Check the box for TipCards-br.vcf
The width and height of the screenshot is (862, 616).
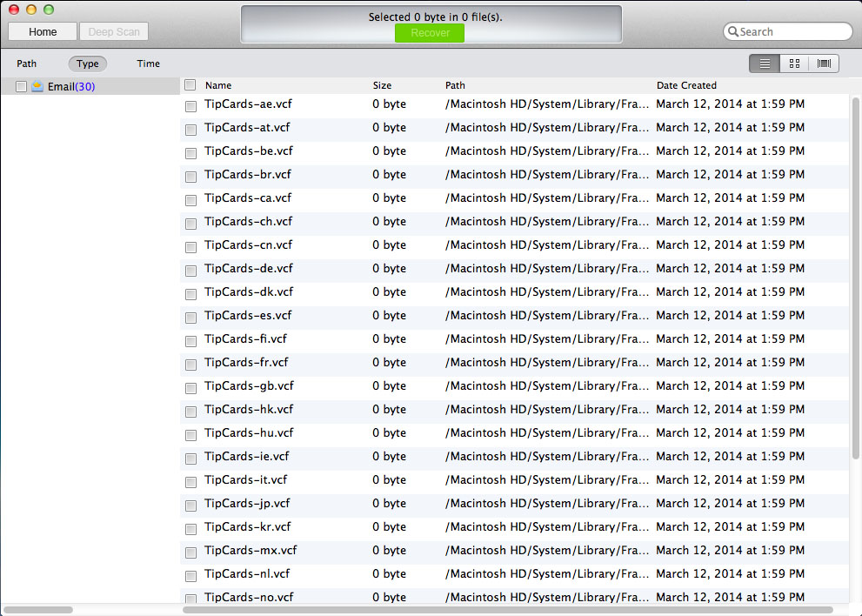pos(190,177)
